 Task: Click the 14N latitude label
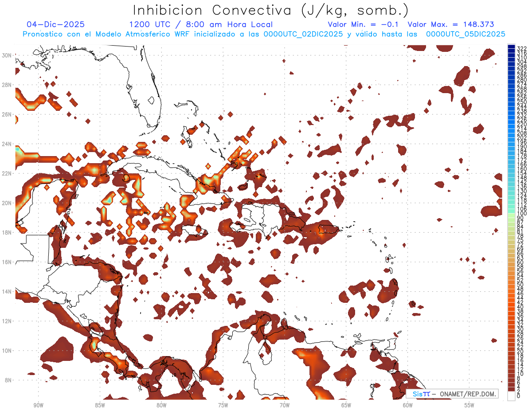tap(8, 291)
